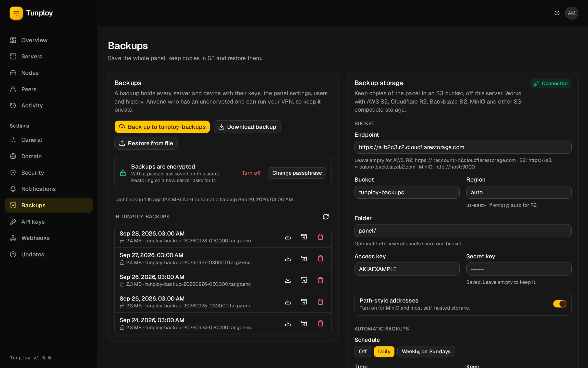The width and height of the screenshot is (588, 368).
Task: Click the Folder input field
Action: [x=463, y=231]
